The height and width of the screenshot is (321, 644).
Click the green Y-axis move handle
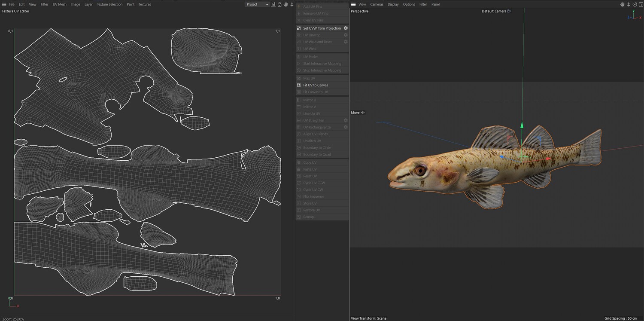[x=522, y=125]
